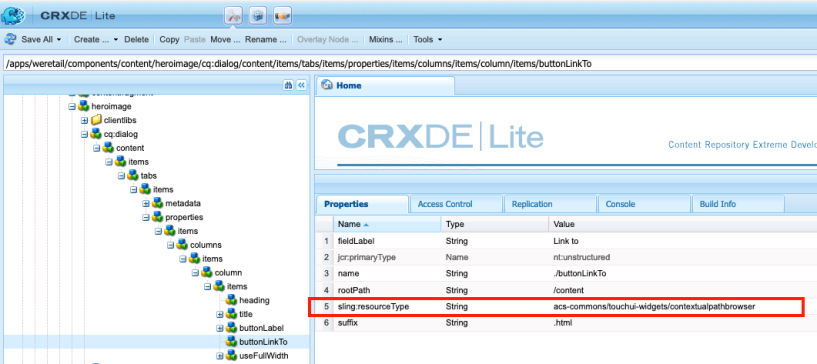Viewport: 817px width, 364px height.
Task: Click the Save All refresh icon
Action: [10, 39]
